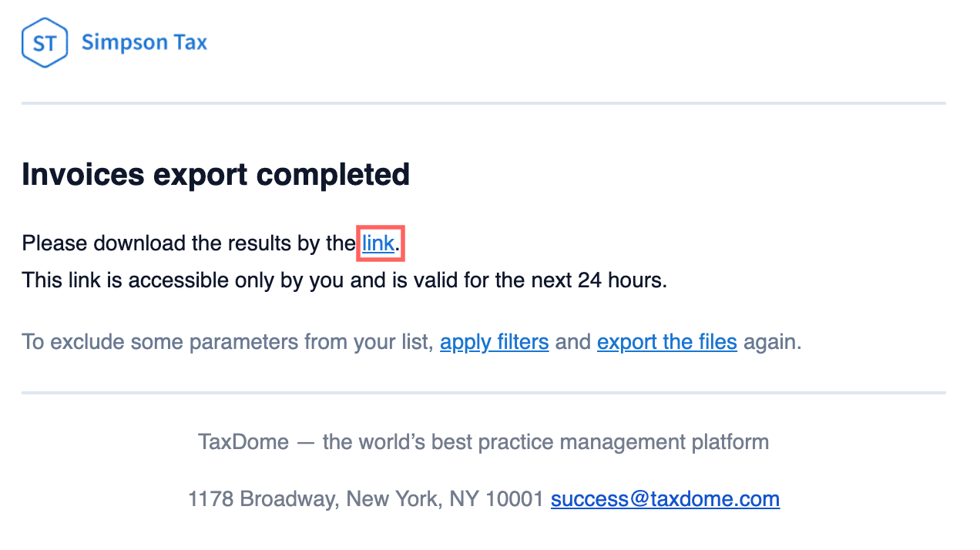The height and width of the screenshot is (550, 980).
Task: Click the word "and" between the filter links
Action: [x=572, y=341]
